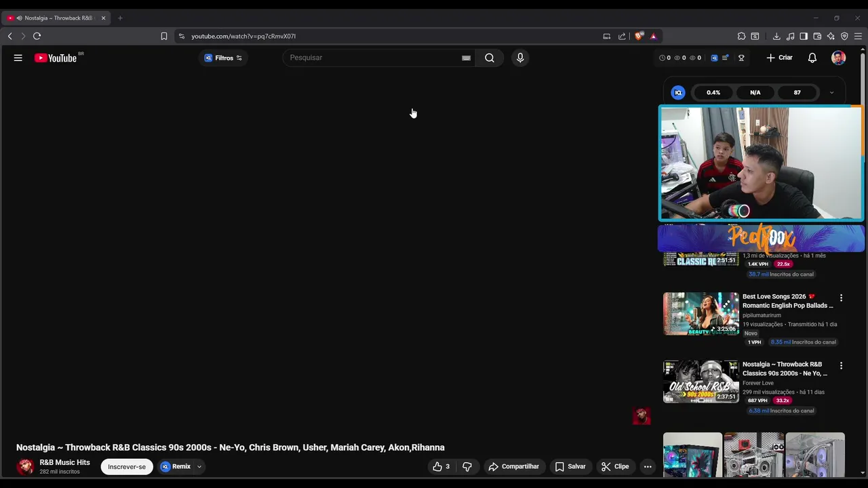Click Compartilhar to share video
Screen dimensions: 868x488
(x=514, y=467)
